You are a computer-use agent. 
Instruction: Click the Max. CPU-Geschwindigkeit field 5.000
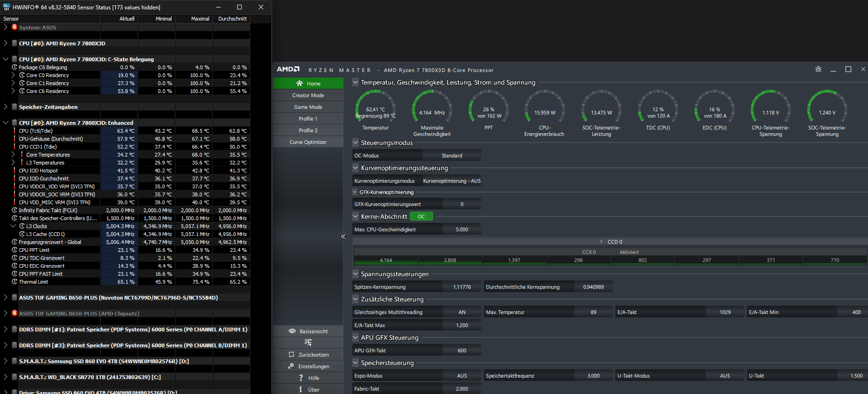(462, 229)
